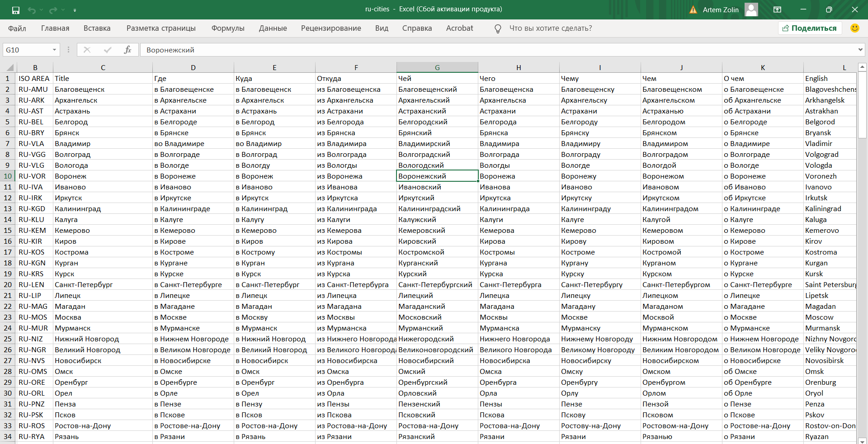The image size is (868, 444).
Task: Open the Справка tab
Action: pos(417,28)
